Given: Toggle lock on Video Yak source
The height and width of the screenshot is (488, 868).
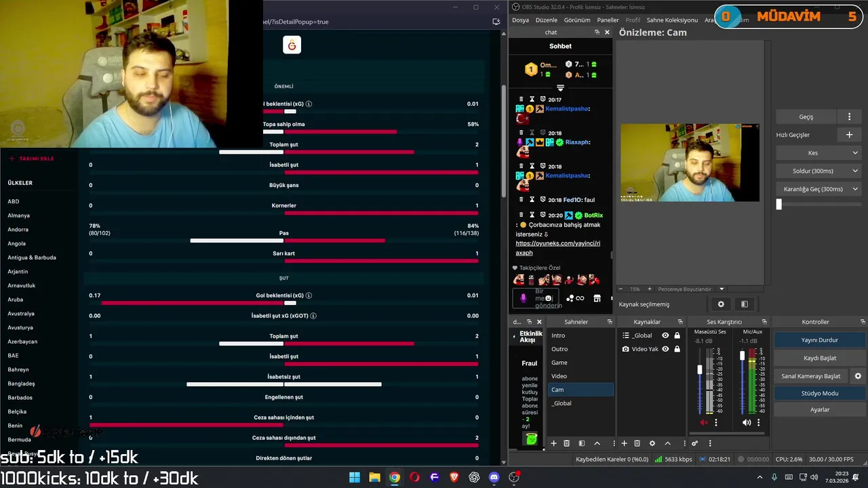Looking at the screenshot, I should tap(677, 349).
